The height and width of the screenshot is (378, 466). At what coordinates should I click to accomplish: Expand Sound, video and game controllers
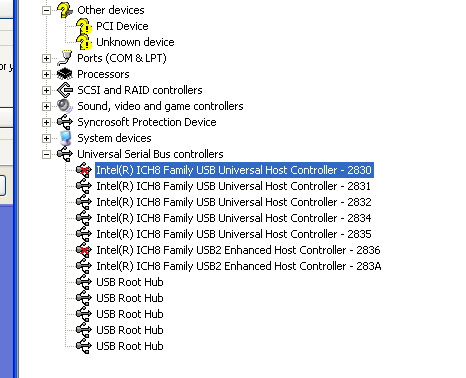click(x=46, y=106)
